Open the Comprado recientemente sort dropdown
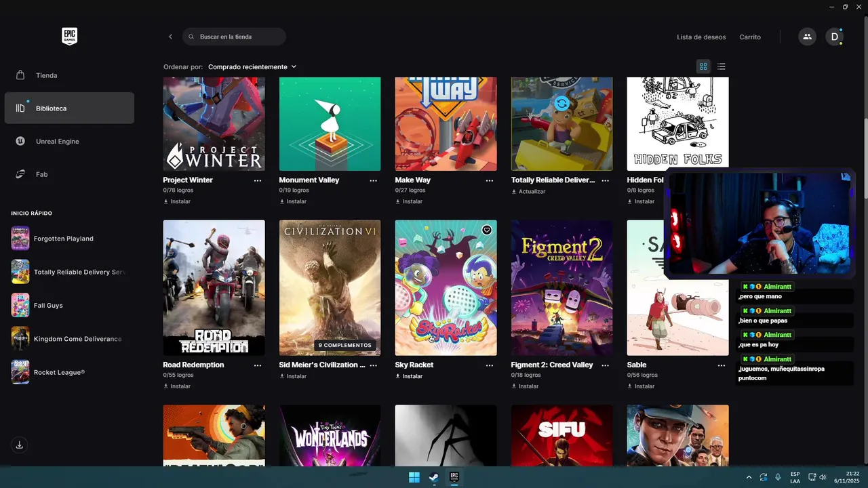 252,67
